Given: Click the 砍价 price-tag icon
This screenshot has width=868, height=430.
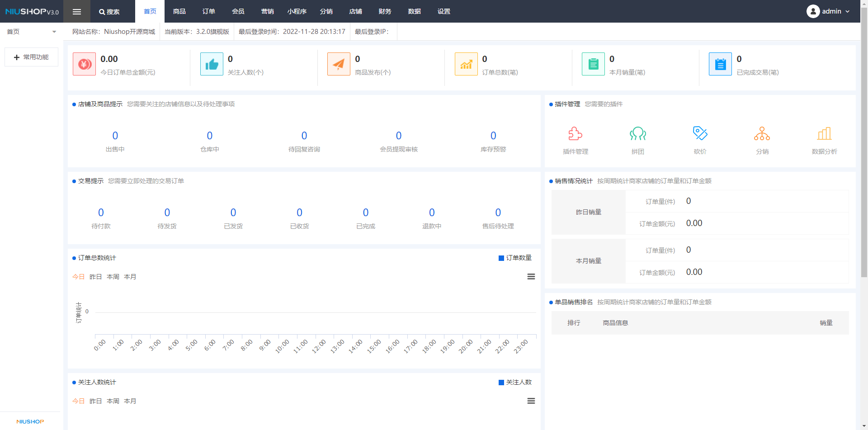Looking at the screenshot, I should pyautogui.click(x=700, y=134).
